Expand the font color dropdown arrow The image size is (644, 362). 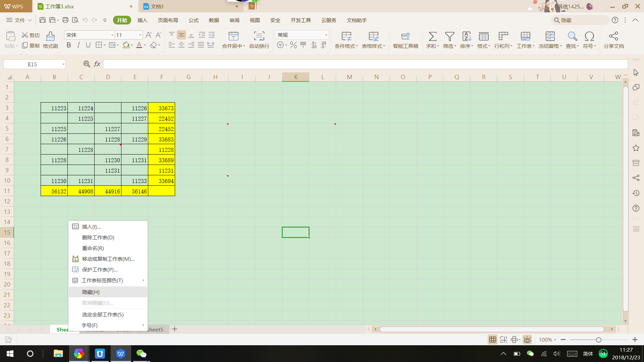coord(145,45)
